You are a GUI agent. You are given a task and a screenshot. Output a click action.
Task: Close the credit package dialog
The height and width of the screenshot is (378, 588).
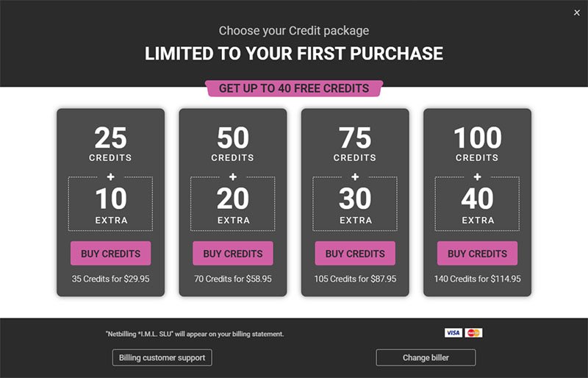[x=577, y=13]
